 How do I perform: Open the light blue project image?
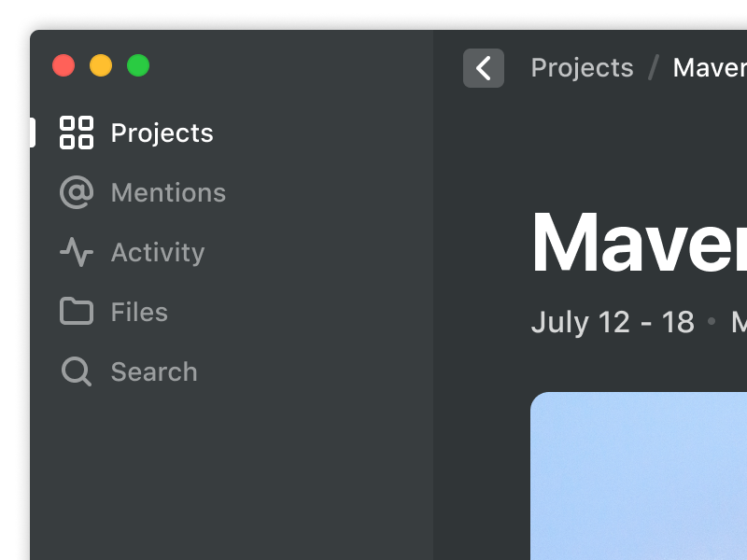(x=639, y=476)
